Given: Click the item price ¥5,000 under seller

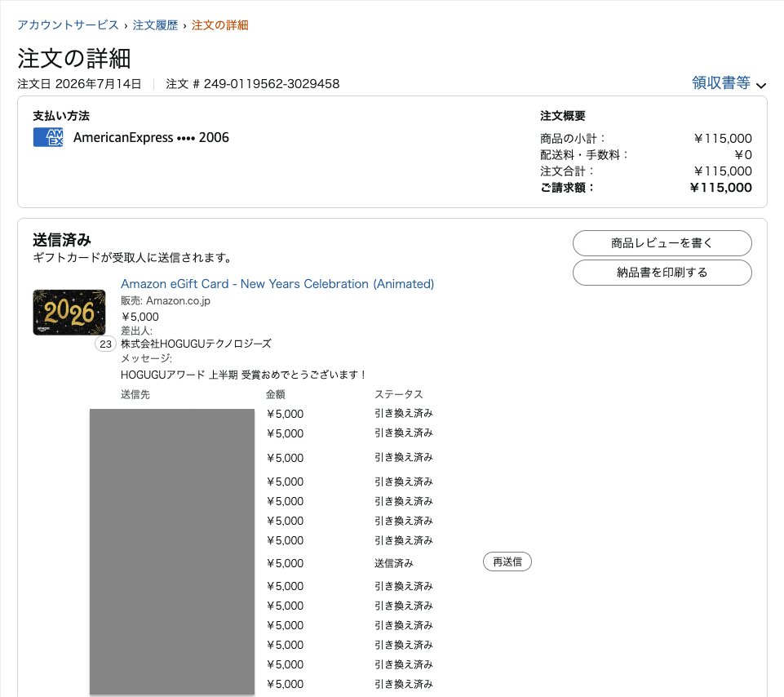Looking at the screenshot, I should [140, 317].
